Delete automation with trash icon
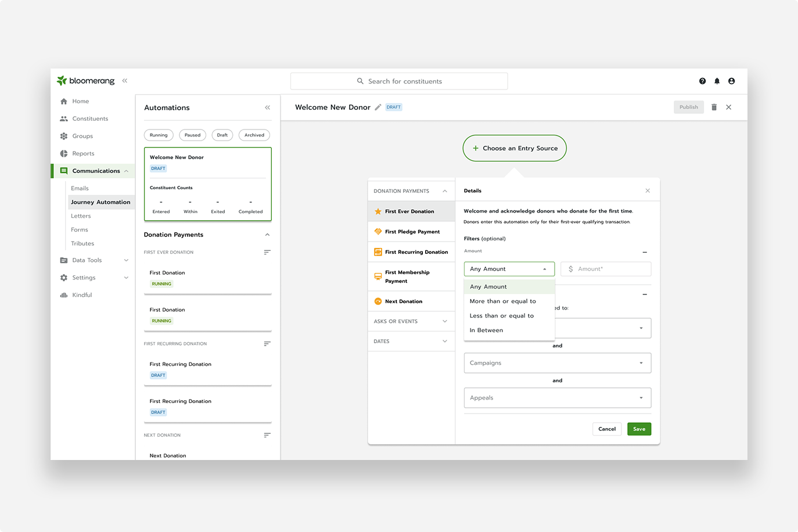The height and width of the screenshot is (532, 798). point(714,107)
